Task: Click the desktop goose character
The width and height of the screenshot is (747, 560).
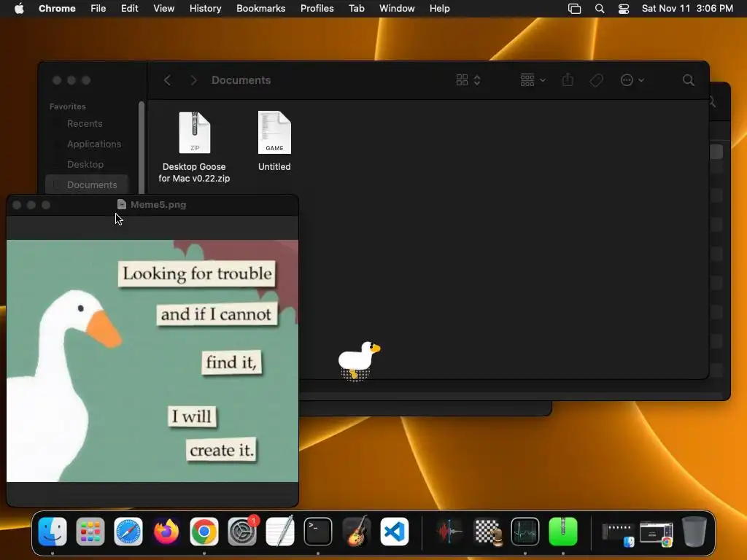Action: [x=359, y=360]
